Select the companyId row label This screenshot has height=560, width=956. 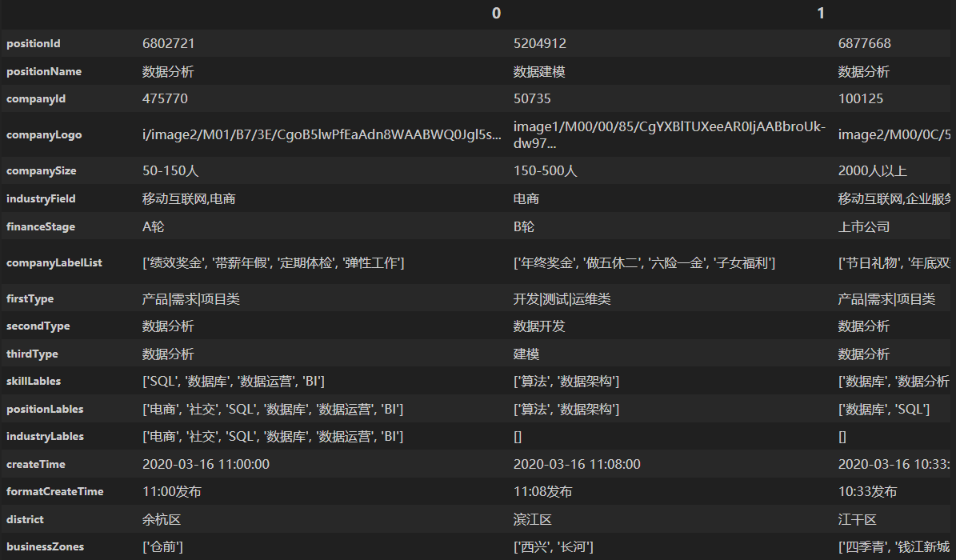tap(36, 99)
